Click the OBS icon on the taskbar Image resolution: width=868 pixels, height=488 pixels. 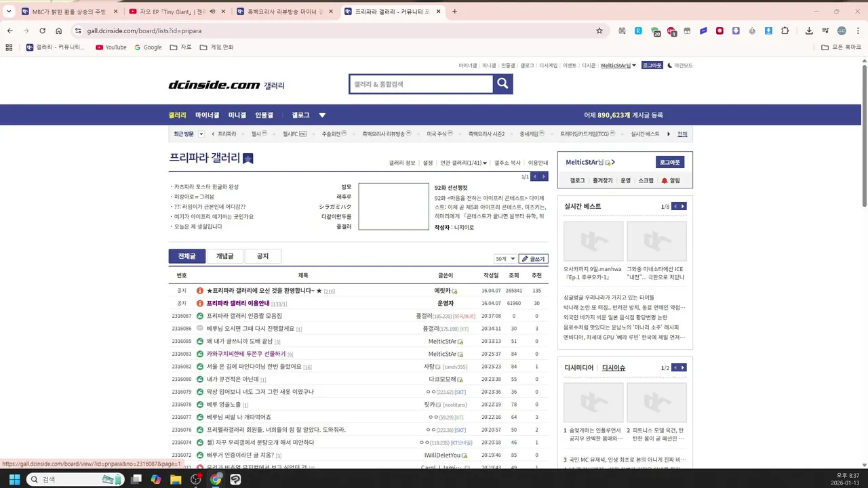tap(196, 479)
